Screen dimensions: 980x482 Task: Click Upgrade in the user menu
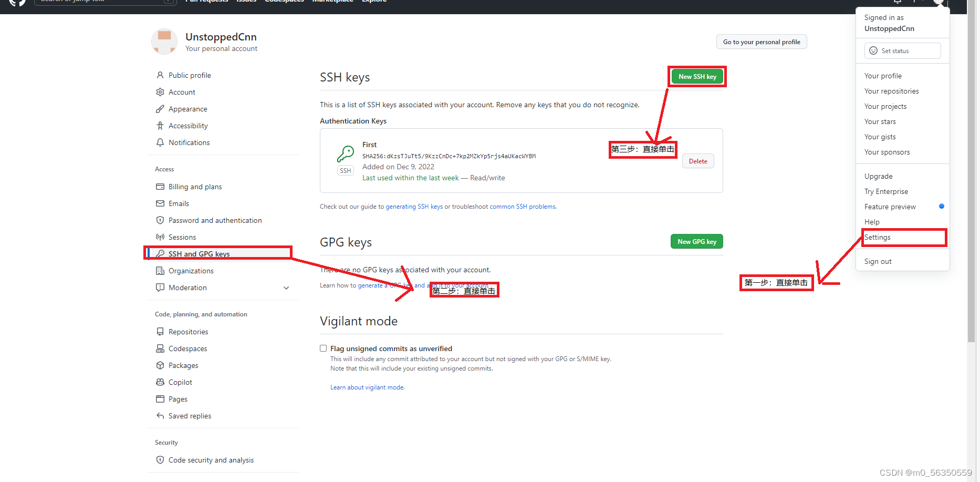[x=879, y=176]
